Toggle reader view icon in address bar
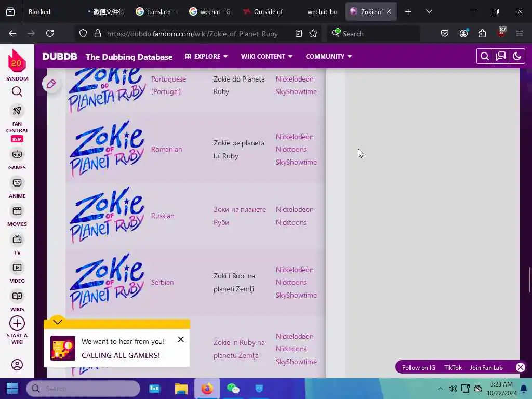The height and width of the screenshot is (399, 532). coord(299,33)
